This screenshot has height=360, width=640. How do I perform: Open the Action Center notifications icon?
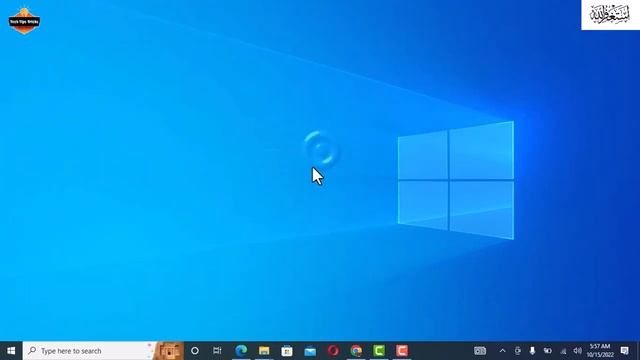pyautogui.click(x=624, y=351)
